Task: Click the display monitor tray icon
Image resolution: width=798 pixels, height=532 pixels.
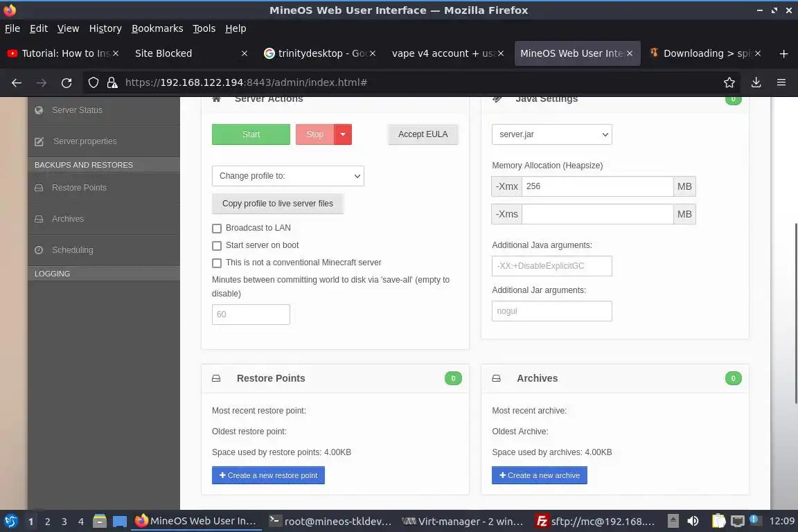Action: pos(738,522)
